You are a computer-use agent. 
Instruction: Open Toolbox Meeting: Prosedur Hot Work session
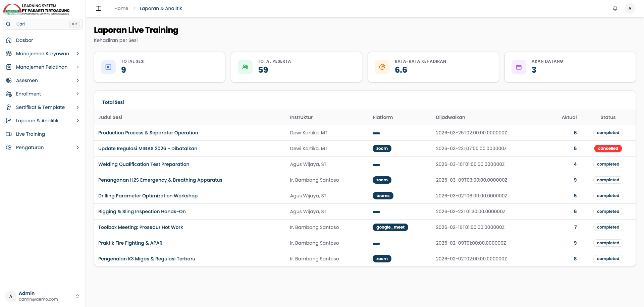point(141,227)
